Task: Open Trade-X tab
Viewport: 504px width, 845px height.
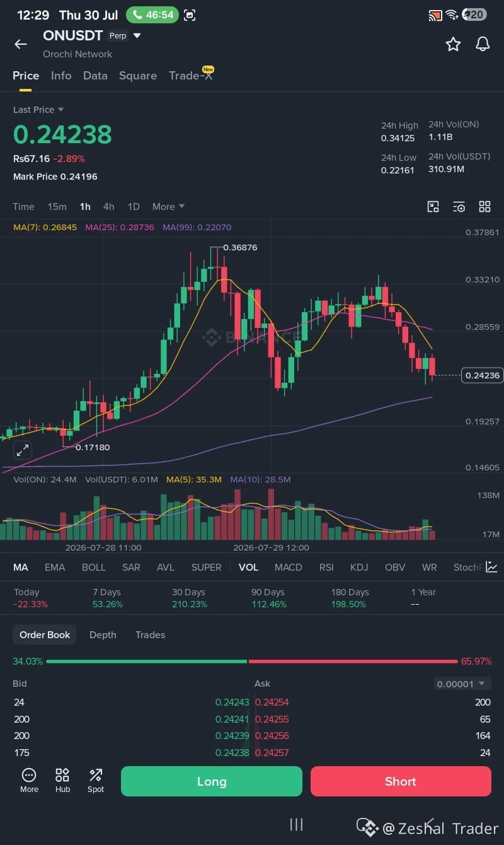Action: 190,76
